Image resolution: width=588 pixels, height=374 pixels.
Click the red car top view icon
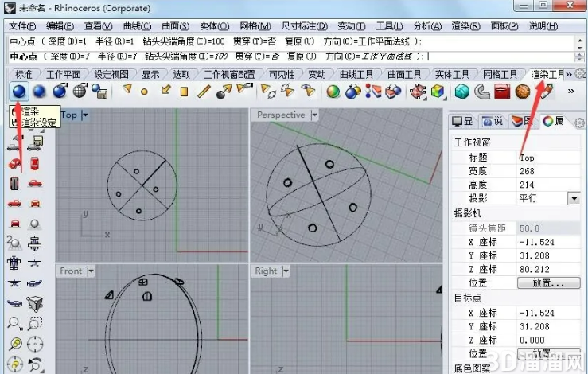34,164
